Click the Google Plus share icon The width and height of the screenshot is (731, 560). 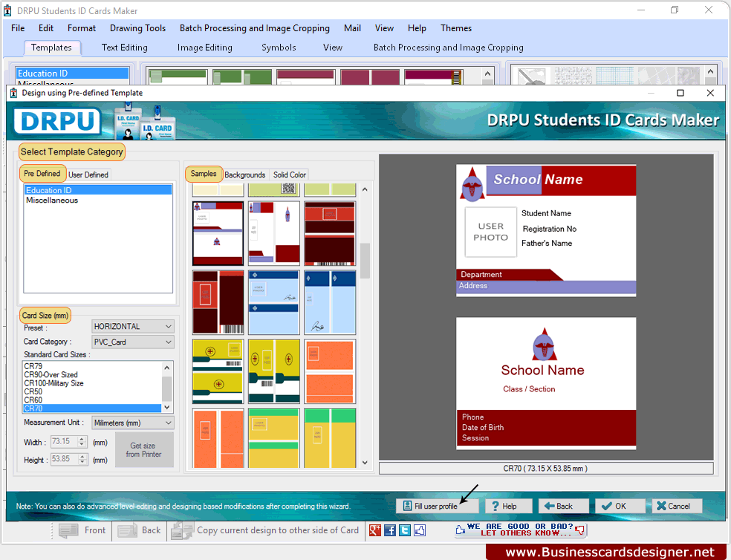(x=375, y=530)
